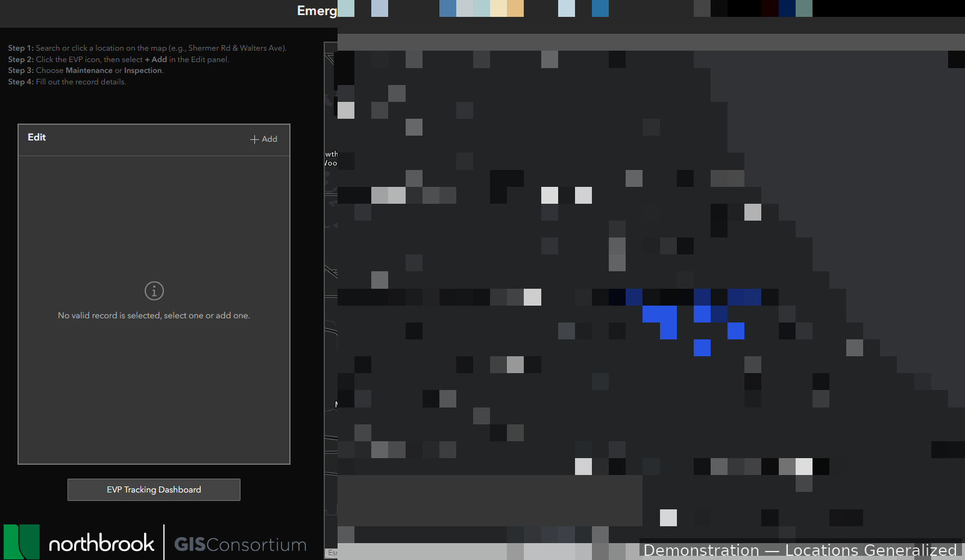This screenshot has height=560, width=965.
Task: Click the northbrook wordmark text
Action: (x=101, y=543)
